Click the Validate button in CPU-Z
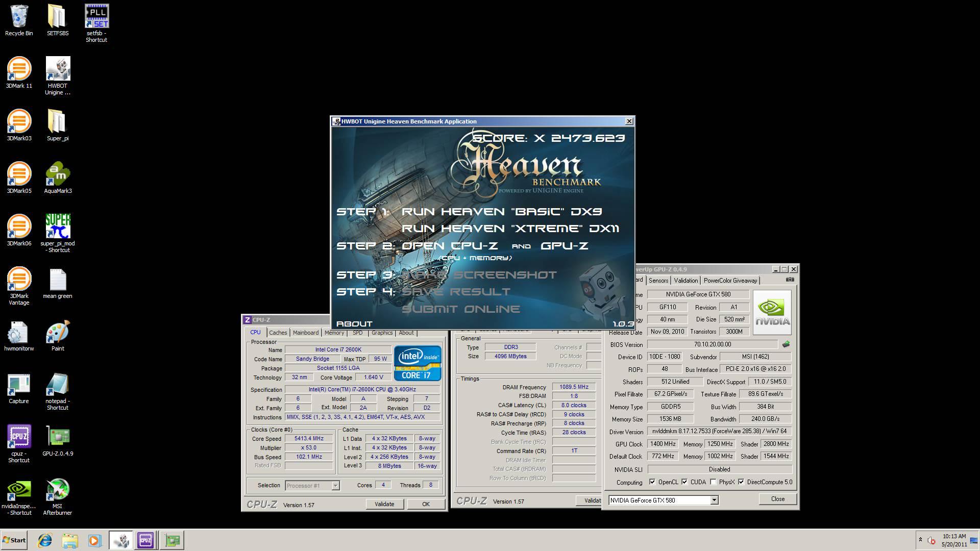980x551 pixels. 384,504
